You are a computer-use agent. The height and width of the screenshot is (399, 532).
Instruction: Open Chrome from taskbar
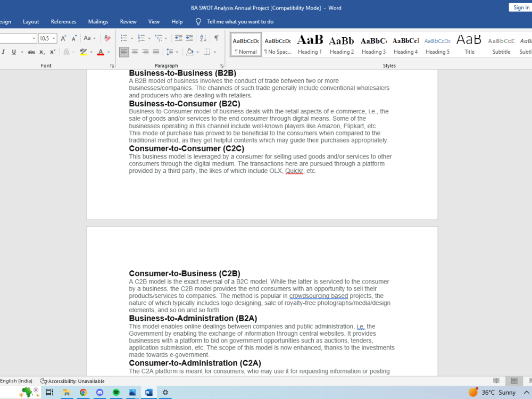[83, 392]
